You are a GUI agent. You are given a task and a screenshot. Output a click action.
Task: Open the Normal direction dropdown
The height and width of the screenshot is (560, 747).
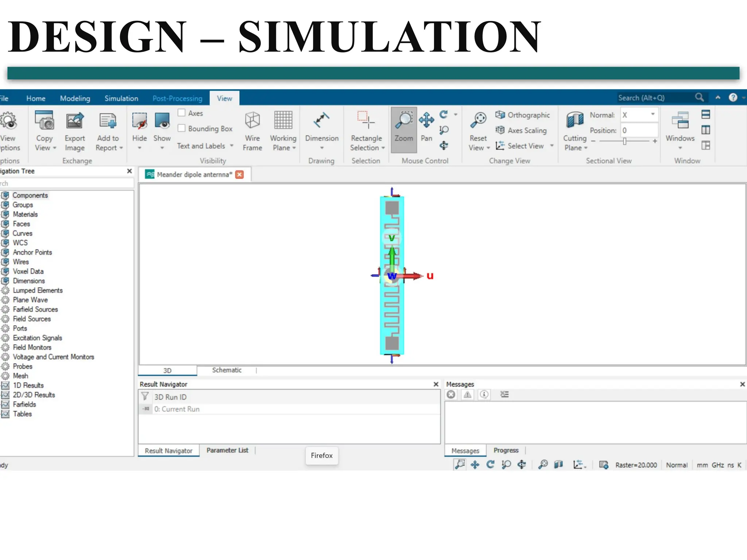pos(653,115)
